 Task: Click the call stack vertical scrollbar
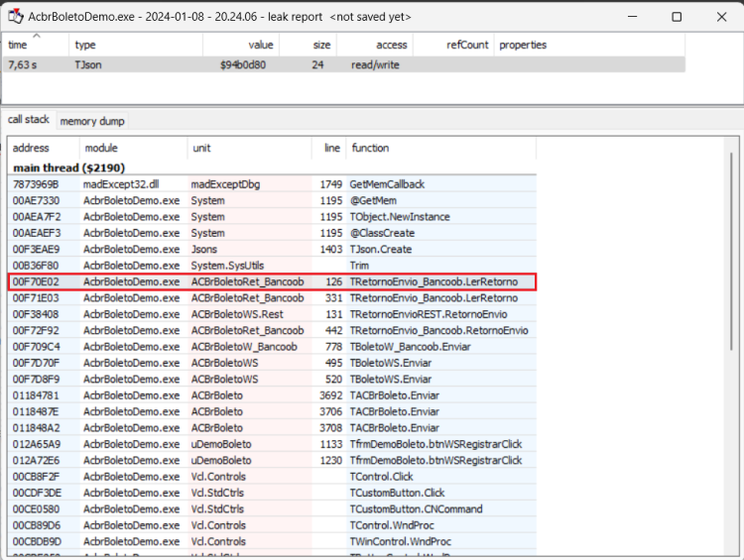coord(731,252)
